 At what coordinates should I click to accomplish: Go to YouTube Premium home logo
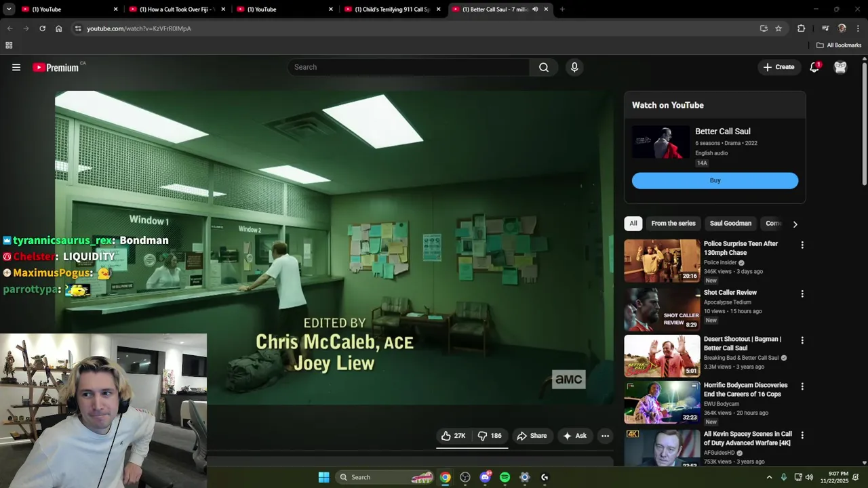pos(56,67)
